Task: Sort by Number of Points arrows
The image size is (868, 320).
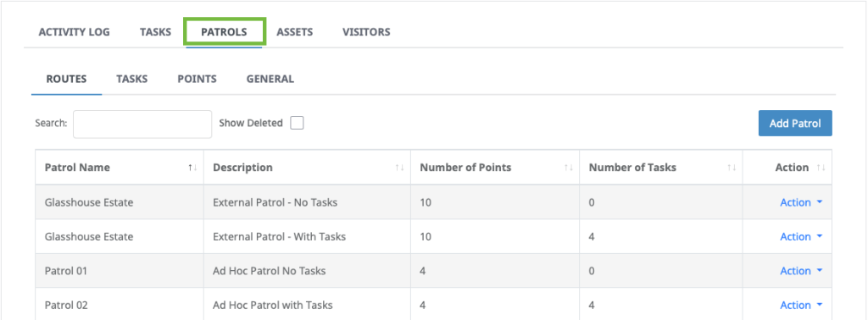Action: point(569,168)
